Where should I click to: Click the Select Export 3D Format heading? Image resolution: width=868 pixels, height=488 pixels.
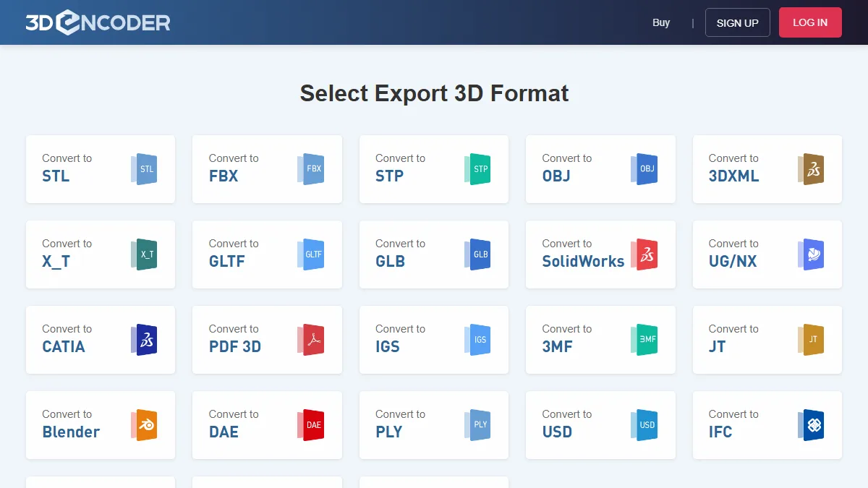point(434,93)
